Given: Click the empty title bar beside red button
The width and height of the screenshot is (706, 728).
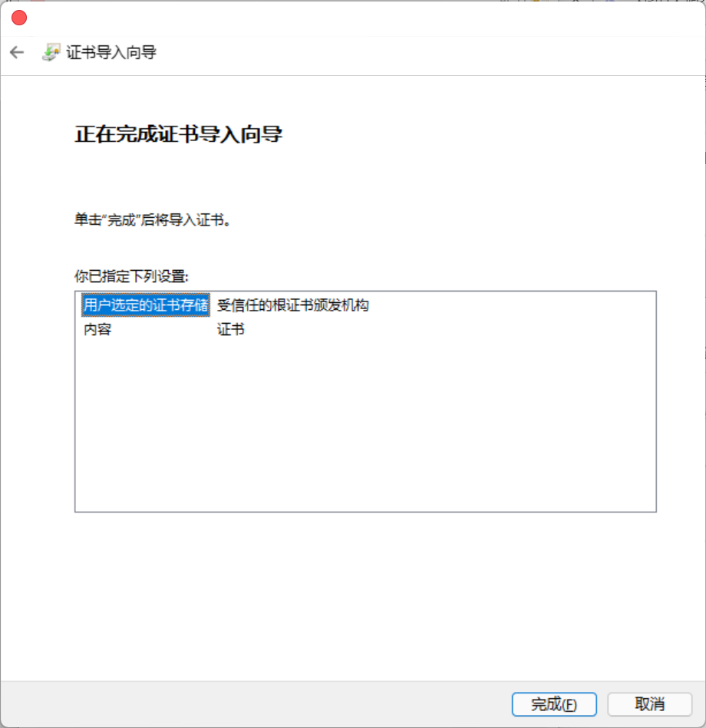Looking at the screenshot, I should 362,18.
